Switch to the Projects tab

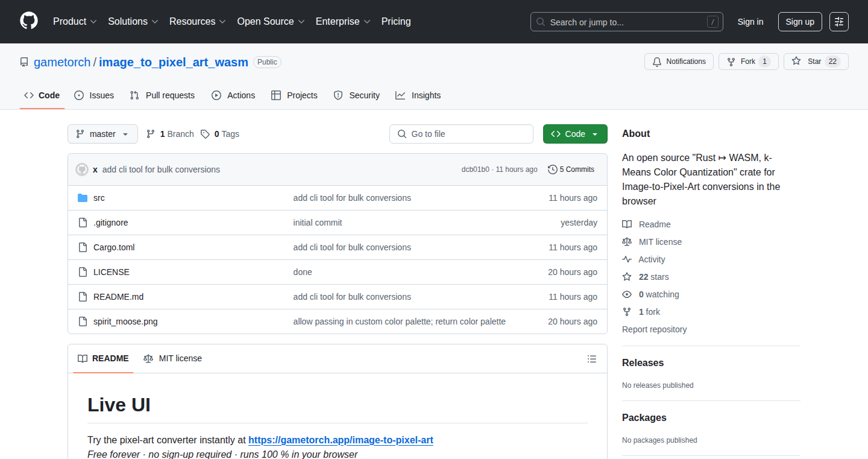click(x=294, y=95)
